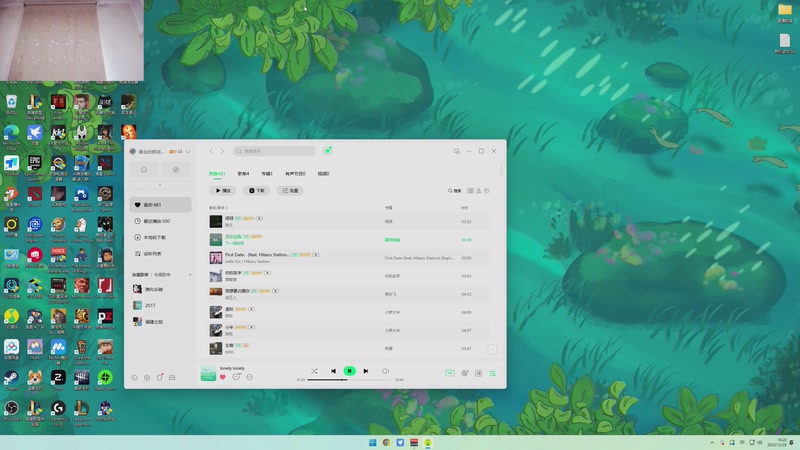The width and height of the screenshot is (800, 450).
Task: Unlike the current song via red heart
Action: (x=222, y=377)
